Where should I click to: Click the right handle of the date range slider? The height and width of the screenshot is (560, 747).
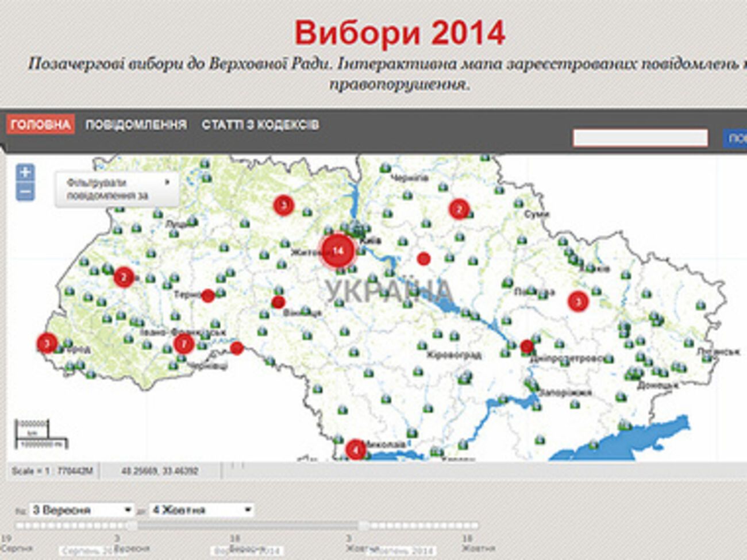click(364, 526)
